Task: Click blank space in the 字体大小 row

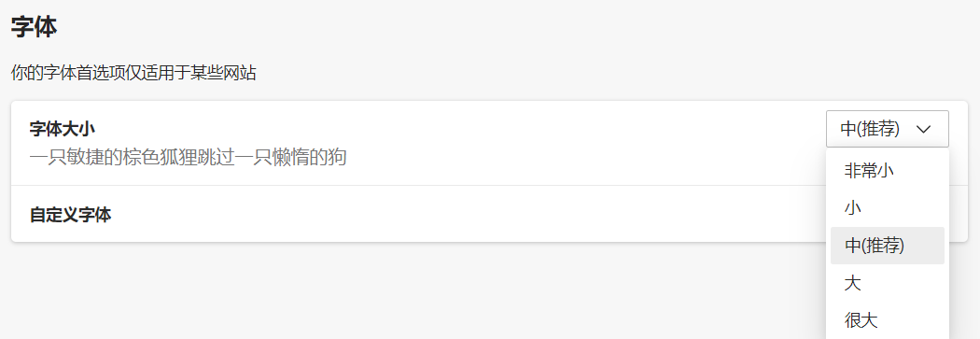Action: click(x=563, y=143)
